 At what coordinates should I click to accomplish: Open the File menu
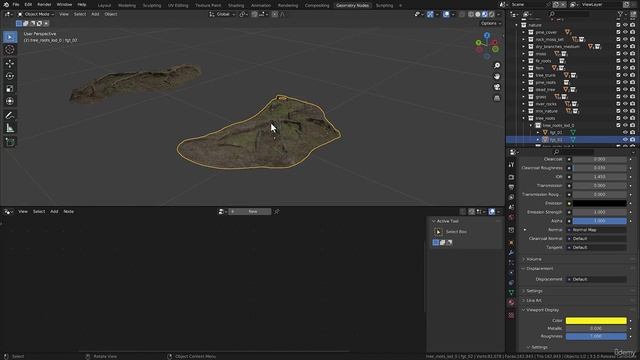pyautogui.click(x=16, y=4)
